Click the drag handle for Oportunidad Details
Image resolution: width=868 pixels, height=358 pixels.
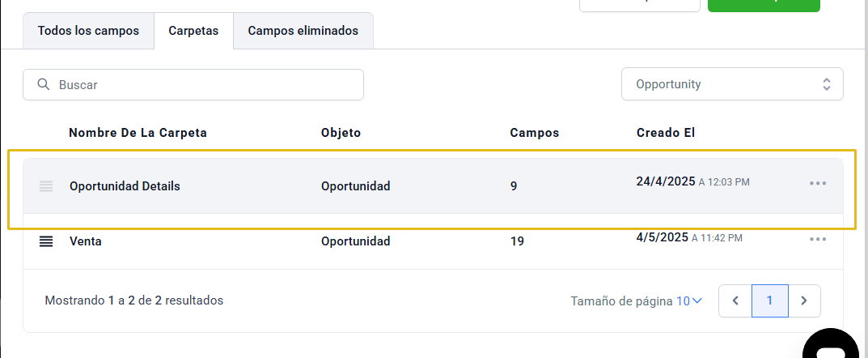point(46,186)
